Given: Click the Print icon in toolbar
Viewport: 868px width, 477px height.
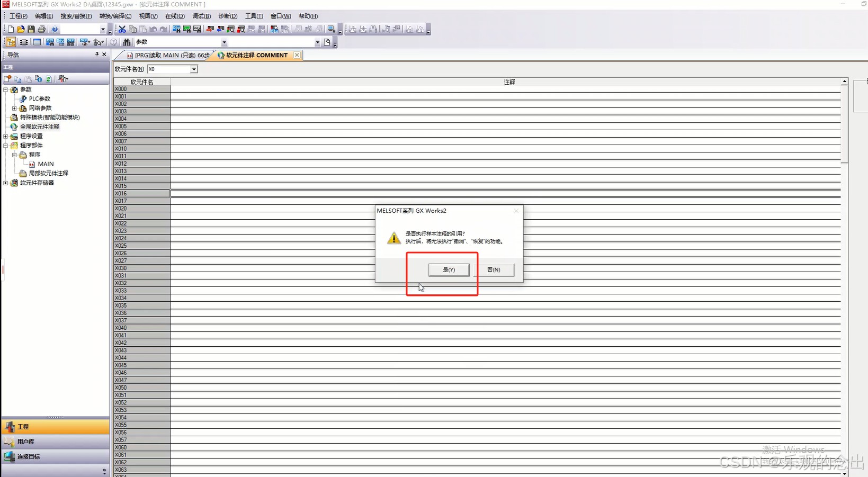Looking at the screenshot, I should click(41, 29).
